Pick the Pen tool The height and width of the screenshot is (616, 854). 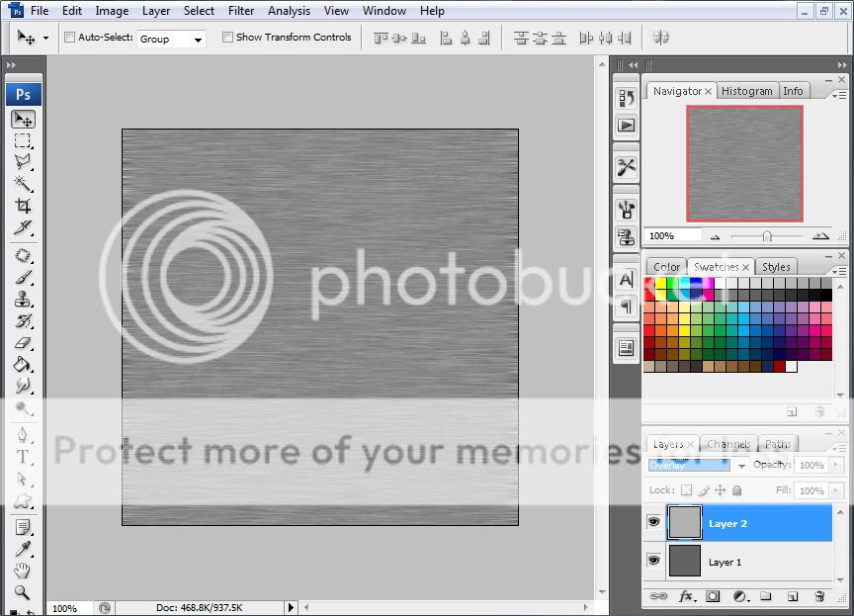(23, 435)
